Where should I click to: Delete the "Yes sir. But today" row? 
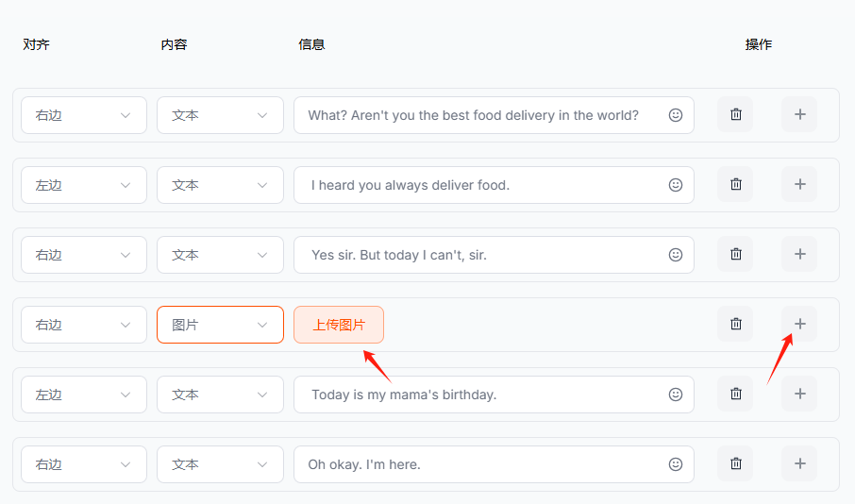735,255
